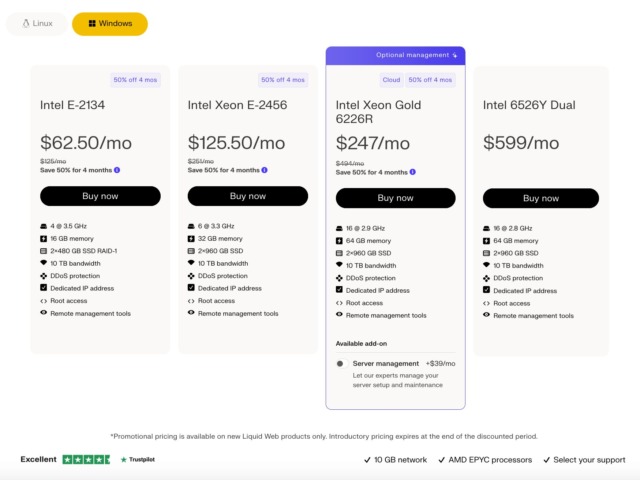Click the Server management add-on label
640x480 pixels.
click(386, 363)
